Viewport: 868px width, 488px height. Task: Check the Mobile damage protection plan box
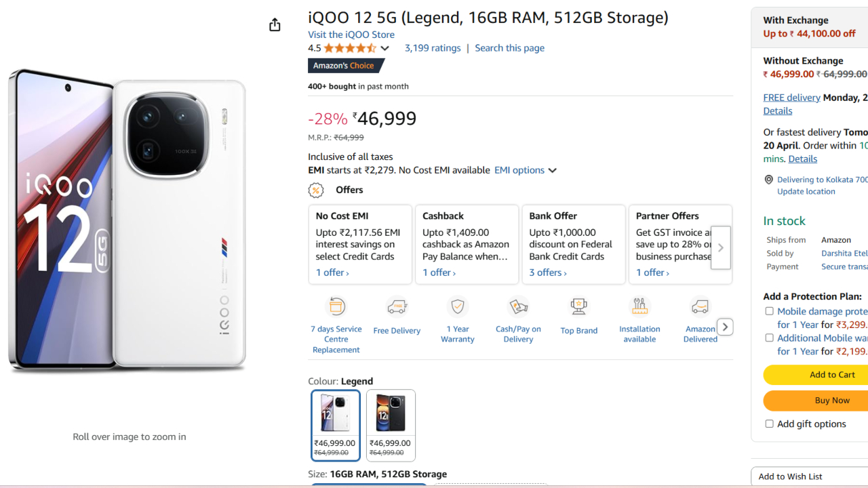point(769,311)
